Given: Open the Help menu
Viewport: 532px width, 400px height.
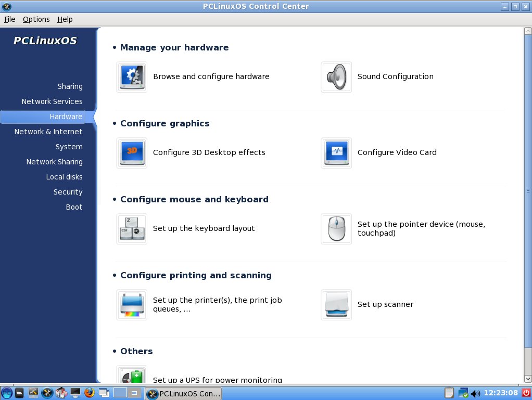Looking at the screenshot, I should [x=65, y=19].
